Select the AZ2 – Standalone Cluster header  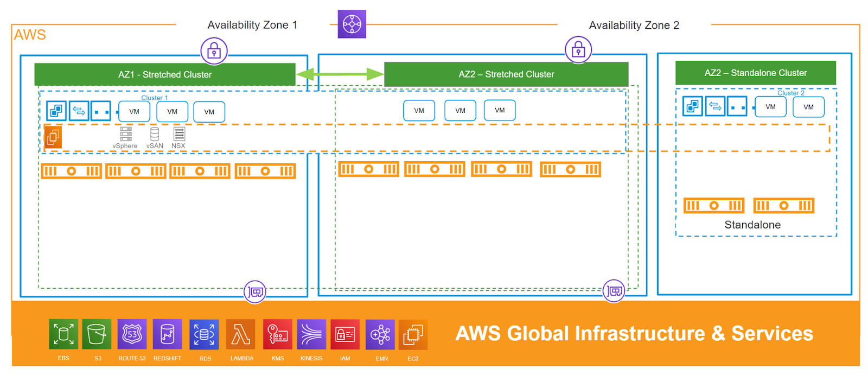click(755, 73)
